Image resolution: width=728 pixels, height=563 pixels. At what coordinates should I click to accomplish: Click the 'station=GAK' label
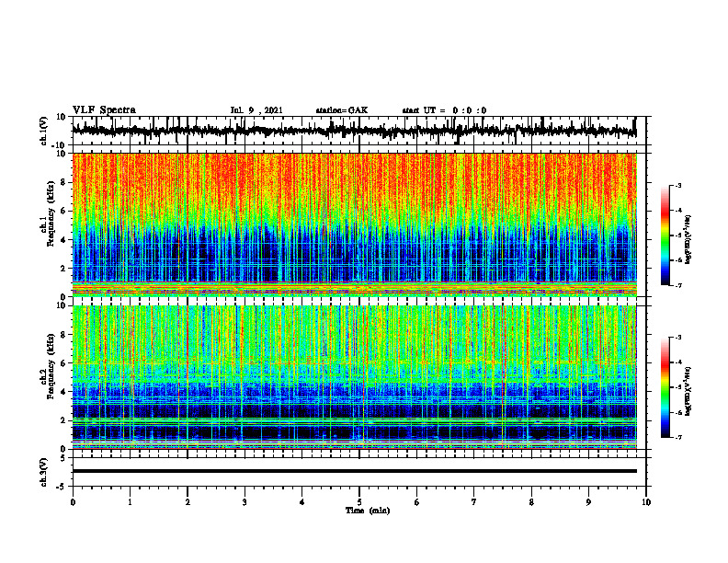pos(342,110)
